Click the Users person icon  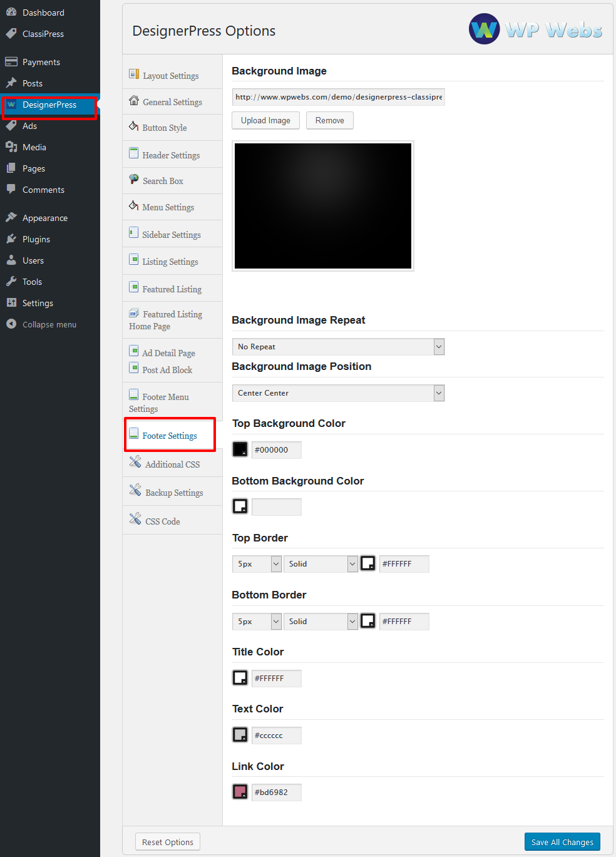click(x=11, y=260)
